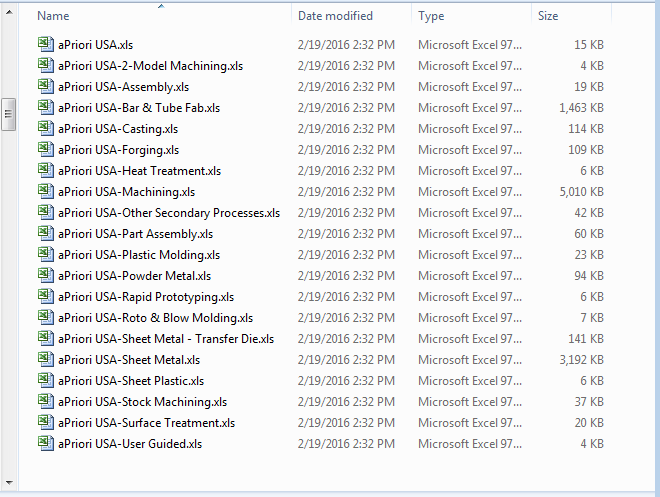Select file name aPriori USA-Assembly.xls
Image resolution: width=660 pixels, height=497 pixels.
(124, 87)
